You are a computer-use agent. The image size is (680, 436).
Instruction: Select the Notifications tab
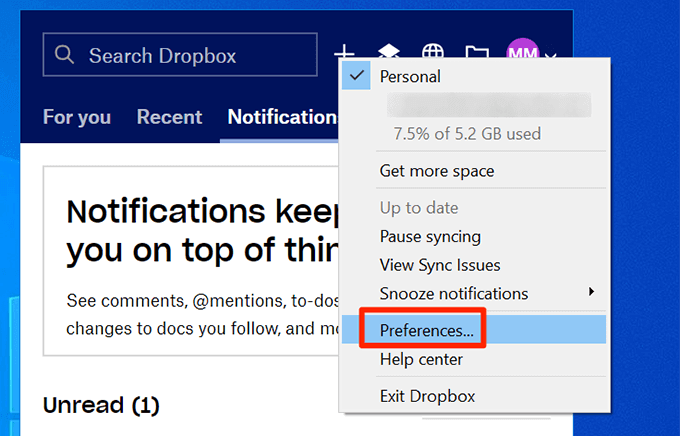point(282,117)
